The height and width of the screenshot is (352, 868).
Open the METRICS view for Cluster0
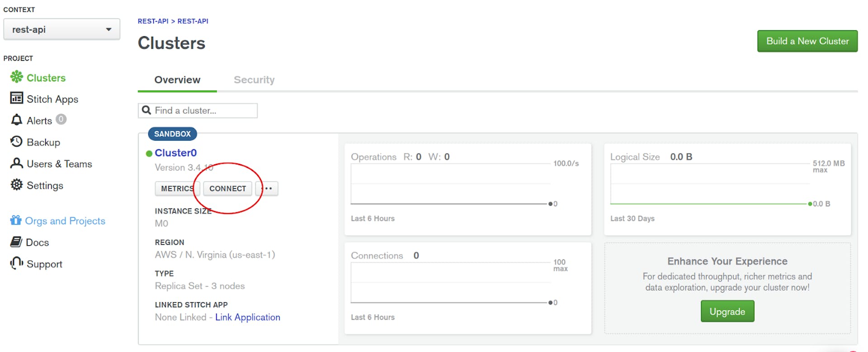(176, 188)
